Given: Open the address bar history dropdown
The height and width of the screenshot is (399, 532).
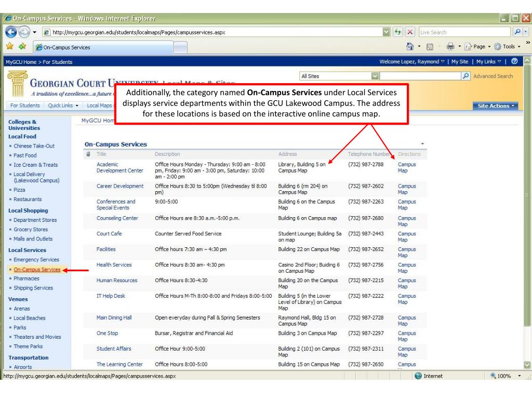Looking at the screenshot, I should tap(386, 32).
